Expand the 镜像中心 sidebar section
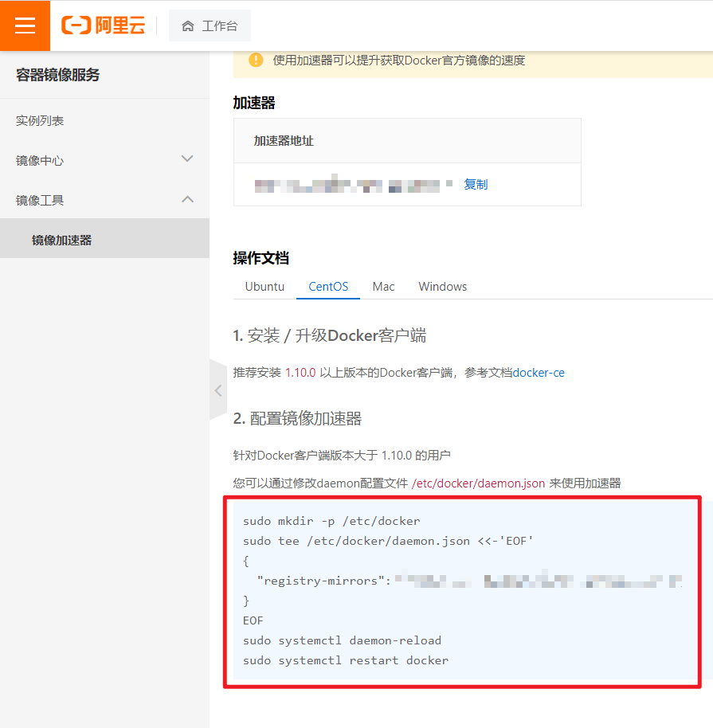This screenshot has height=728, width=713. coord(187,159)
